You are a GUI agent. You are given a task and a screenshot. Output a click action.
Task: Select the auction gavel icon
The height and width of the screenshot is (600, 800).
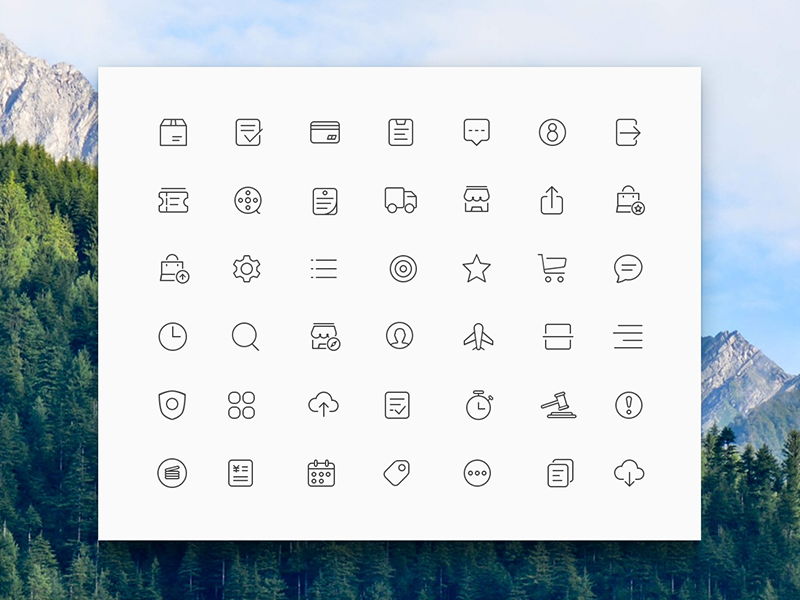[x=558, y=405]
